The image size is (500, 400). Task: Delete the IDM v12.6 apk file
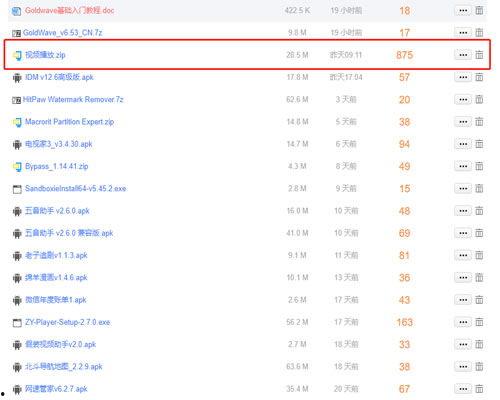[479, 77]
